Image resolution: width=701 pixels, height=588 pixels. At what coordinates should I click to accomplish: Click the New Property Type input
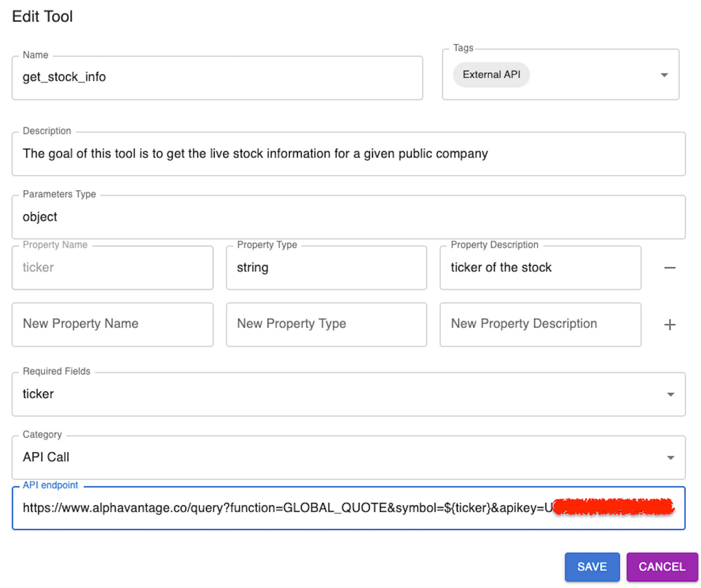[326, 324]
